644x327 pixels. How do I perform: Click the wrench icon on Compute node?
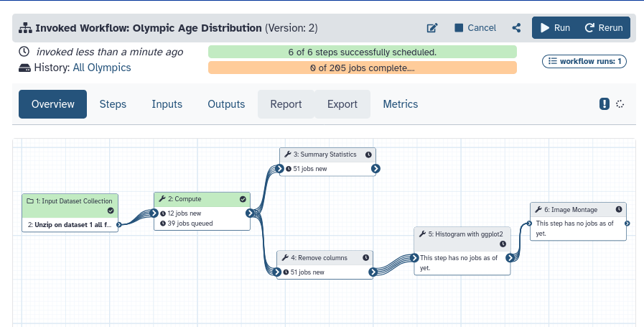pyautogui.click(x=162, y=198)
